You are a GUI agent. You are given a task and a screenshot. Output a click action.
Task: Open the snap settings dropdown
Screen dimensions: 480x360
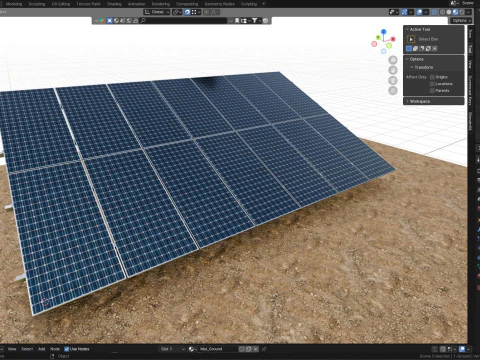tap(196, 12)
